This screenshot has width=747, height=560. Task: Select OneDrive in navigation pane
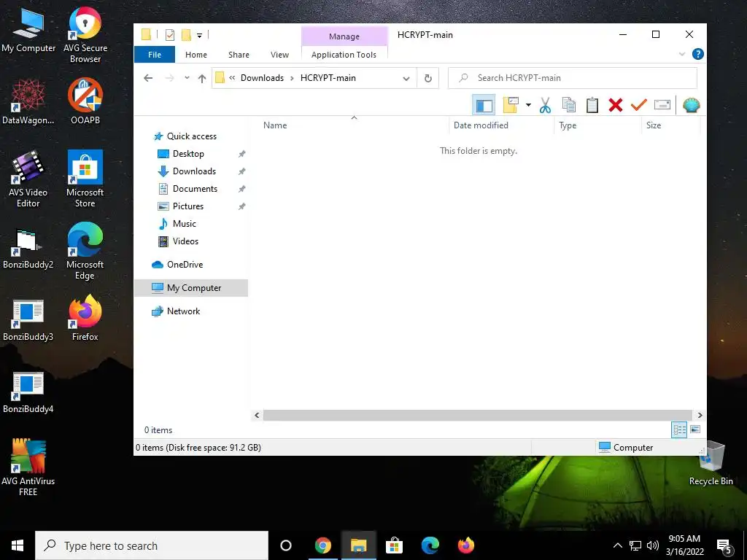click(x=185, y=265)
